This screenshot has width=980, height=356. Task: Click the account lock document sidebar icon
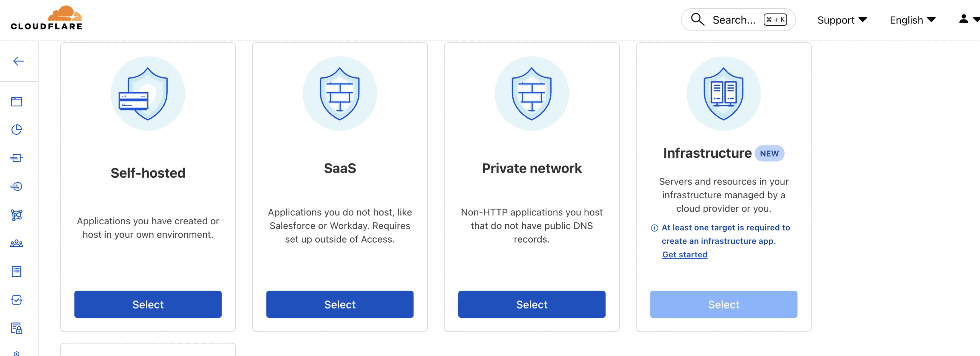click(x=16, y=328)
